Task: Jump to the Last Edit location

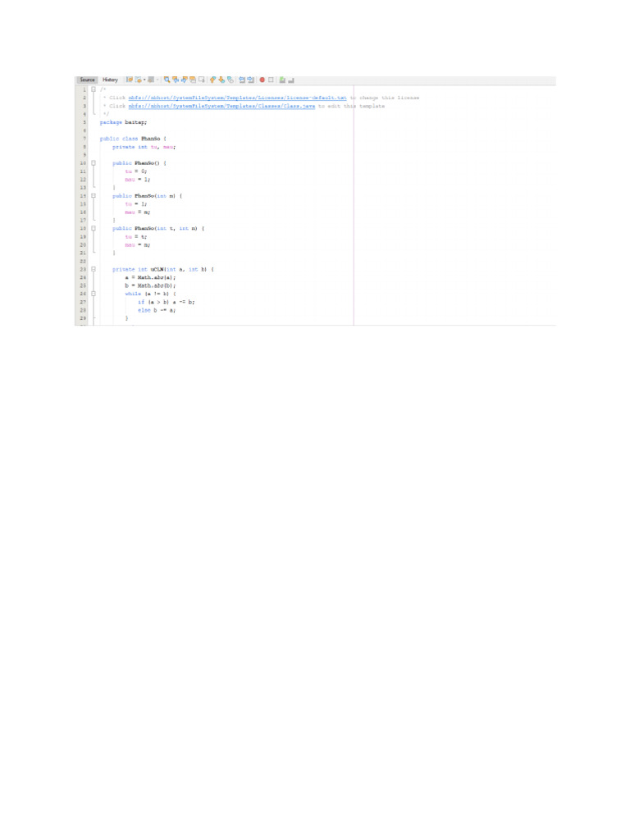Action: pyautogui.click(x=129, y=80)
